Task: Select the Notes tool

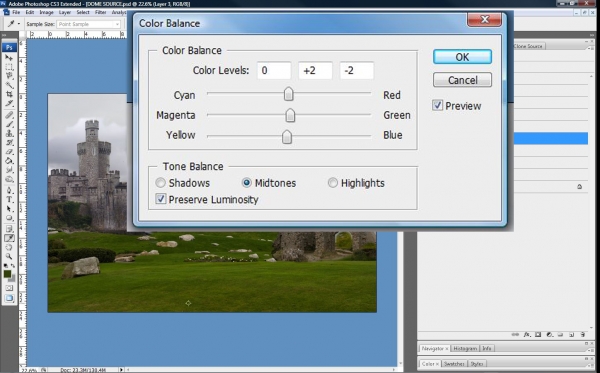Action: [9, 229]
